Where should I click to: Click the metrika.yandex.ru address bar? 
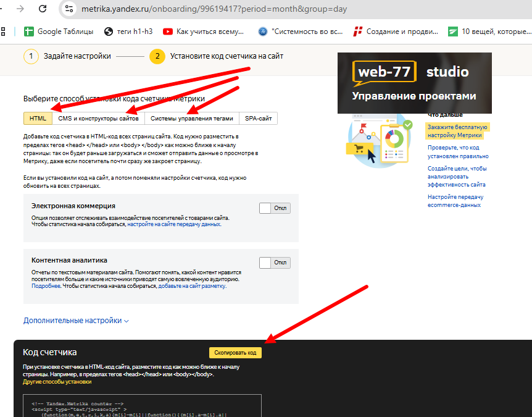pyautogui.click(x=214, y=9)
